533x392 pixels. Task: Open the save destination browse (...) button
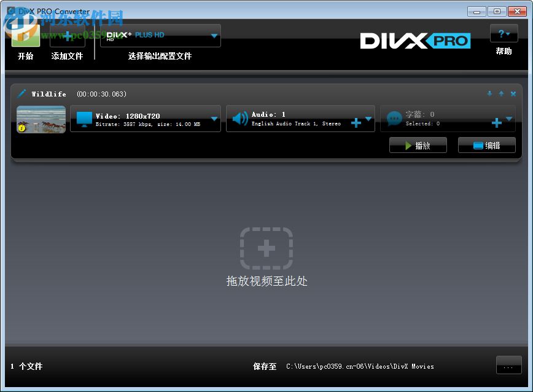508,365
